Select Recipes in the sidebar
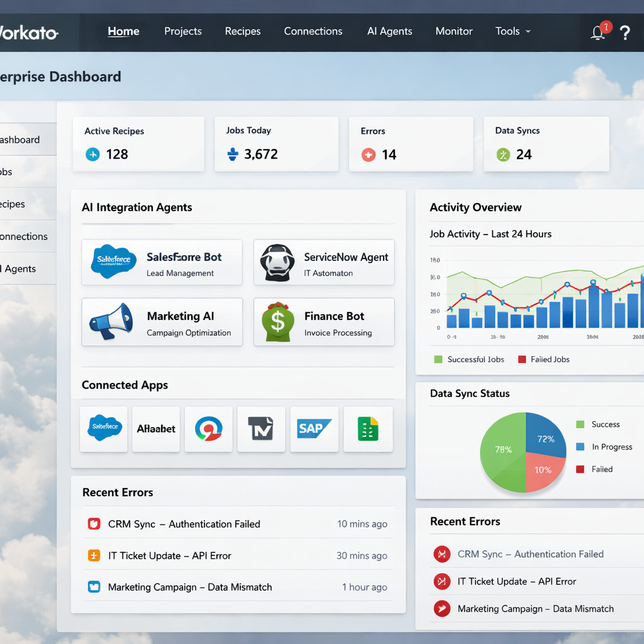644x644 pixels. pyautogui.click(x=28, y=204)
